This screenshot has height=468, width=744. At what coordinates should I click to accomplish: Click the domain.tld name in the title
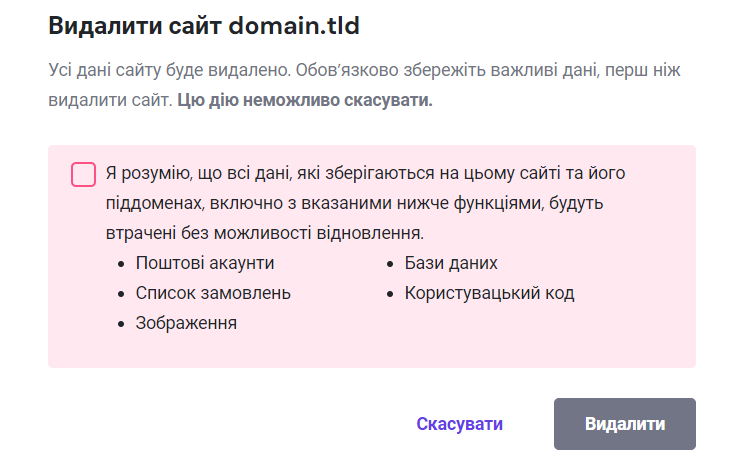[294, 26]
